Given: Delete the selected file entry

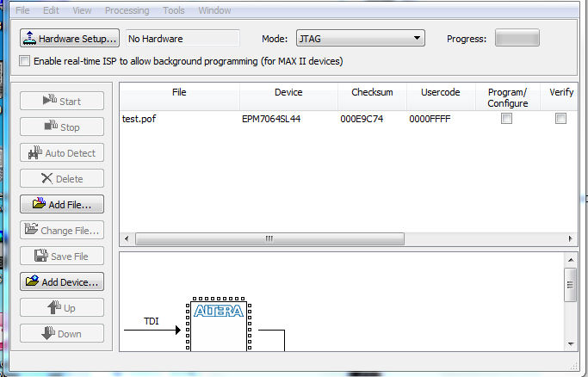Looking at the screenshot, I should 62,178.
